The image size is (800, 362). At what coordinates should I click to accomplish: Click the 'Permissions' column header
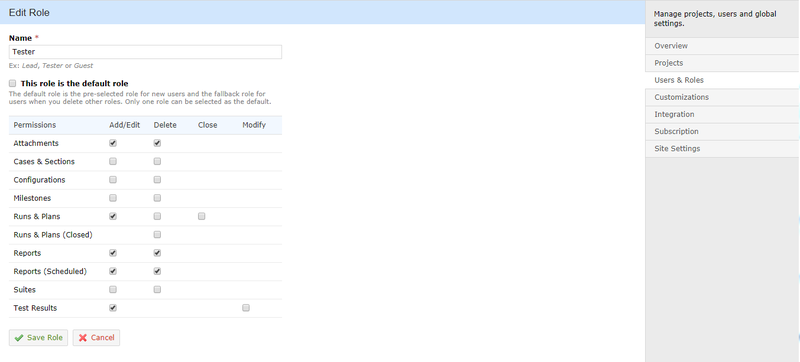35,125
